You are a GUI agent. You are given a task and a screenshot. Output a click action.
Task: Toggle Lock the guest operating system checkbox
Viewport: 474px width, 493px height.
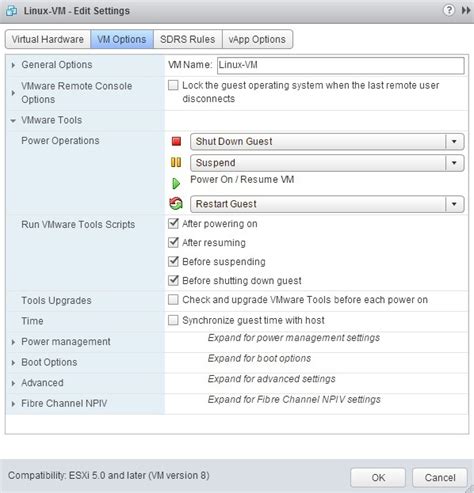173,85
